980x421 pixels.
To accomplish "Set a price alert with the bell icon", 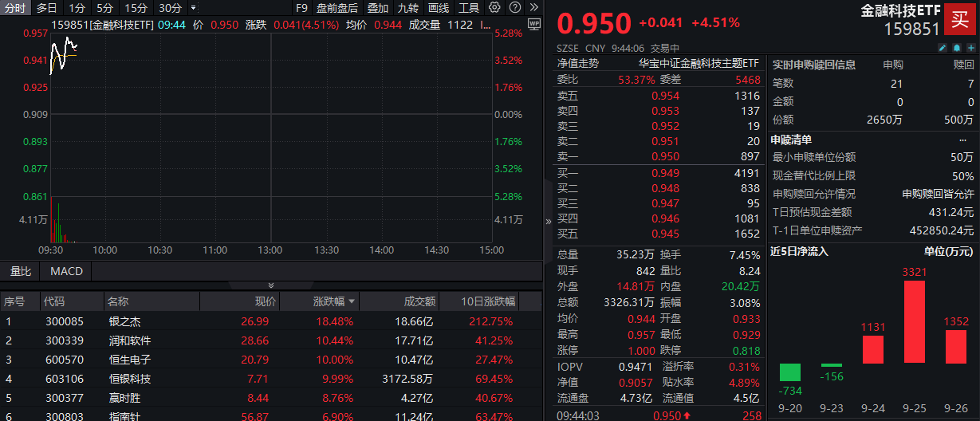I will point(957,48).
